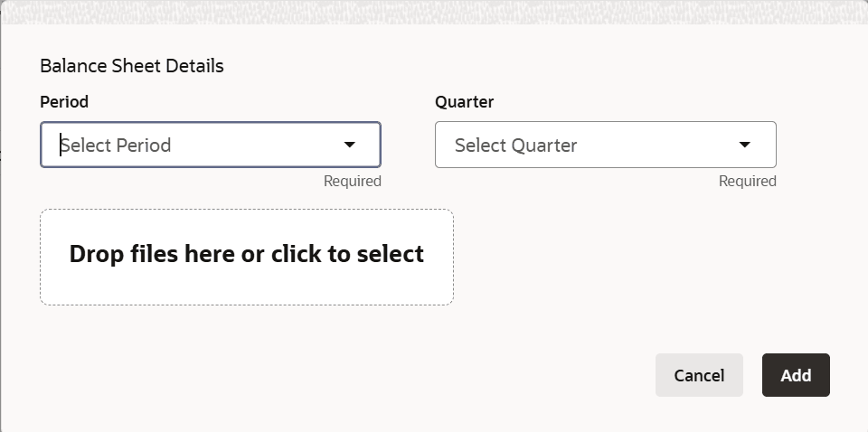Click blank area right of the upload box

[x=637, y=258]
